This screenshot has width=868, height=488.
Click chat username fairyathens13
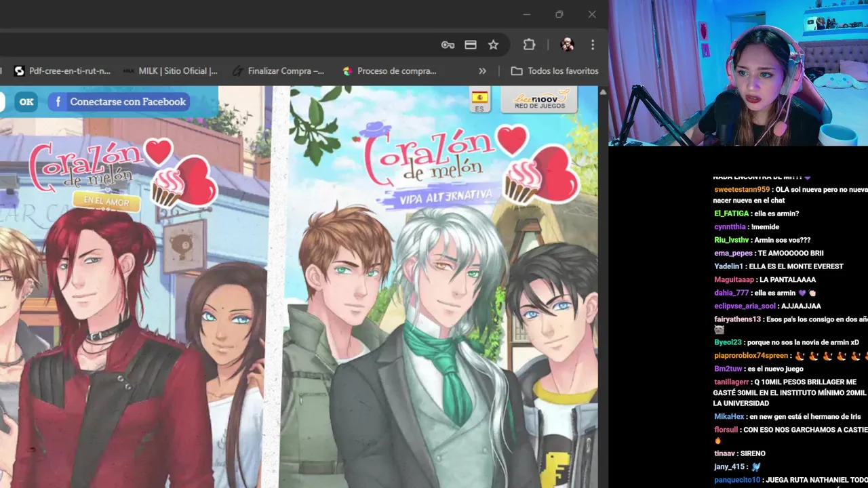738,319
